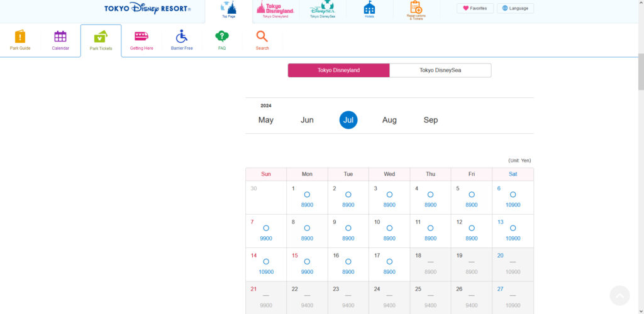Viewport: 644px width, 314px height.
Task: Select the July 5 availability circle
Action: coord(472,195)
